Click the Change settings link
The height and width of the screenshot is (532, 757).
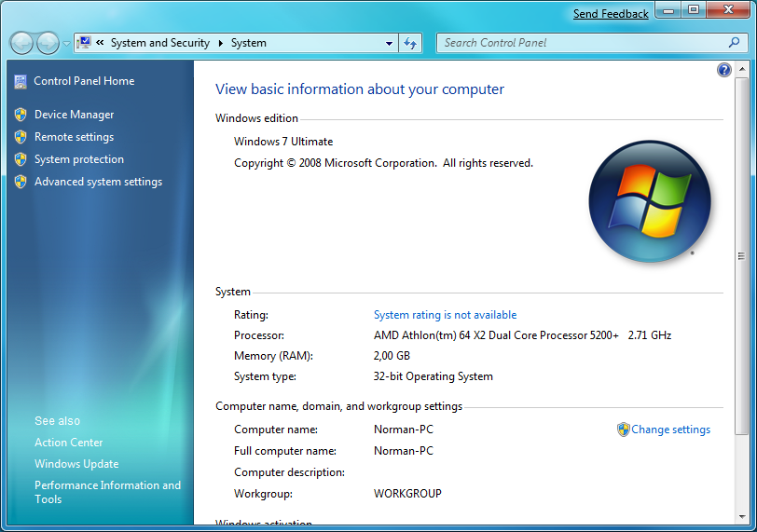click(670, 430)
